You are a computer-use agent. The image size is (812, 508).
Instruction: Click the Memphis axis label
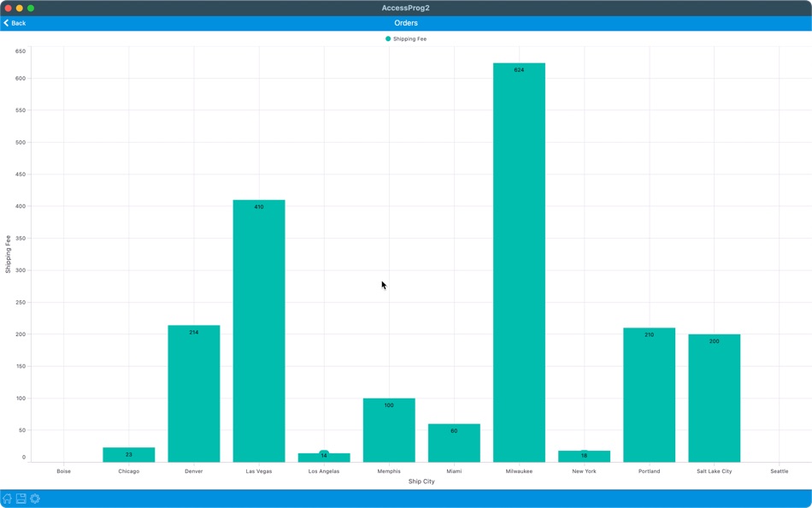(x=389, y=471)
